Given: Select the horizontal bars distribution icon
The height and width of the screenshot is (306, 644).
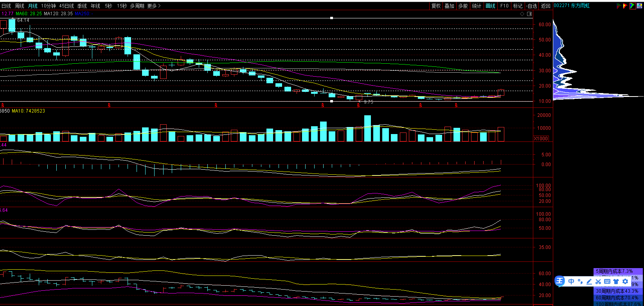Looking at the screenshot, I should point(619,6).
